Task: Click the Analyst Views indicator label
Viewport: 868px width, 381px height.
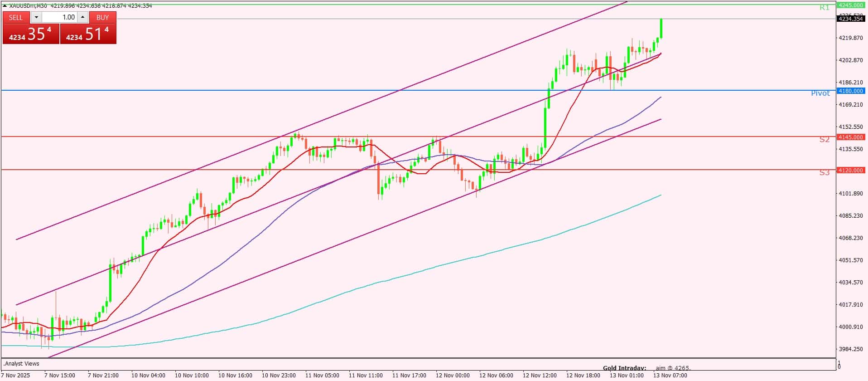Action: click(22, 364)
